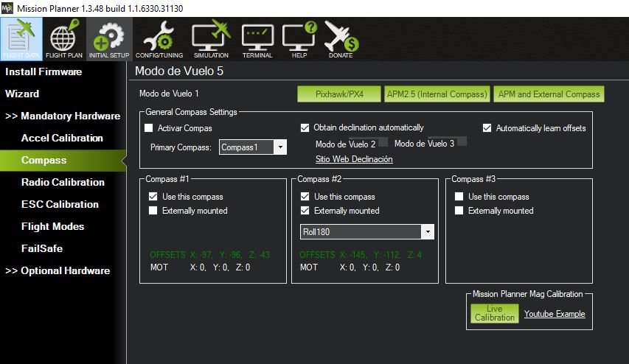
Task: Open the Flight Data screen
Action: point(21,38)
